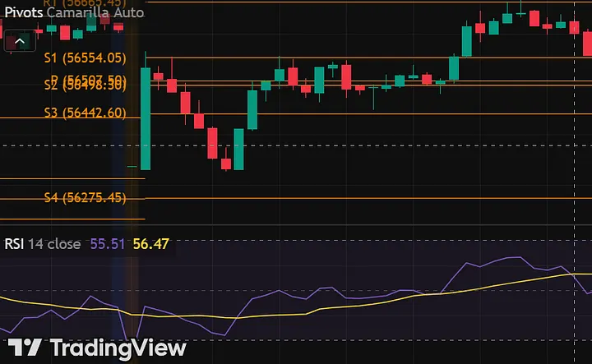Viewport: 592px width, 364px height.
Task: Select the purple RSI line peak
Action: (x=520, y=256)
